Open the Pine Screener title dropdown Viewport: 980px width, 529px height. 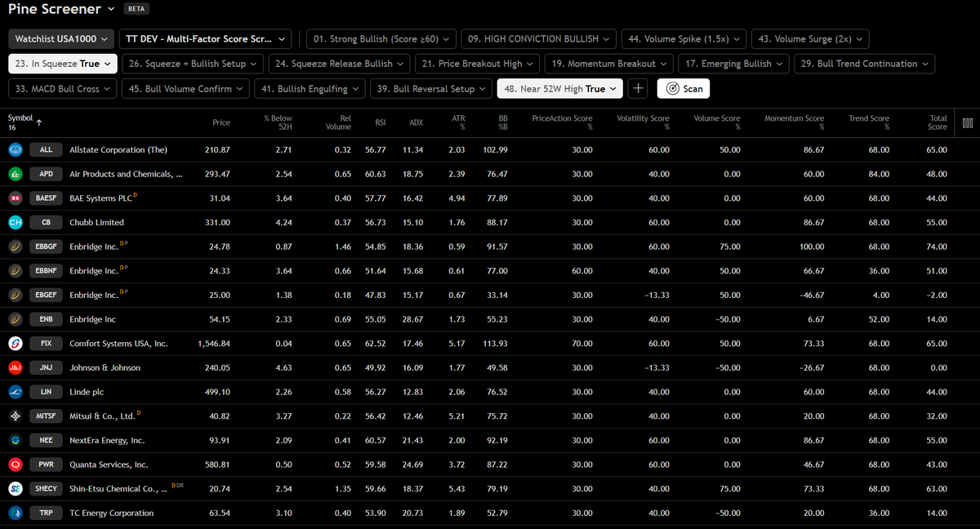tap(61, 9)
